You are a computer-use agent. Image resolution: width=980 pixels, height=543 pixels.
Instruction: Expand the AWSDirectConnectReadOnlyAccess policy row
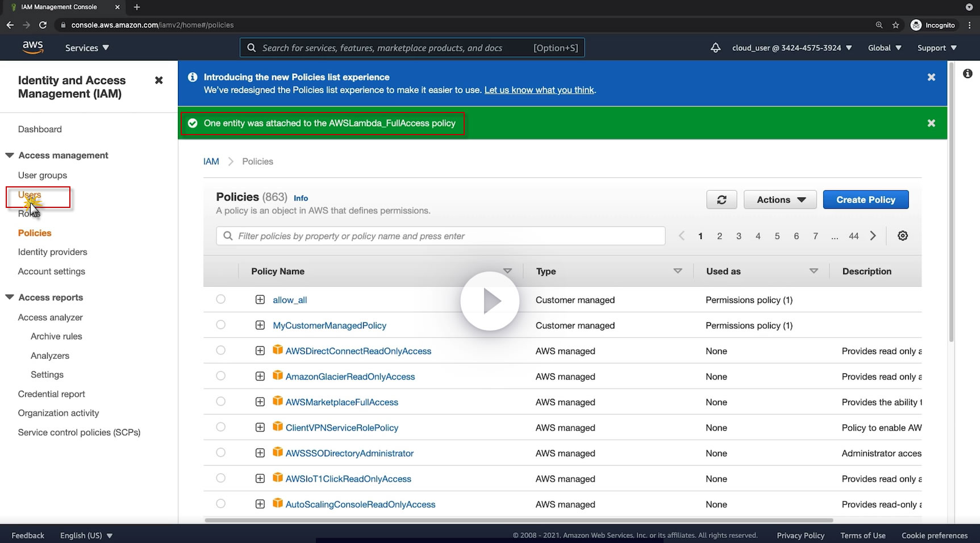[x=260, y=351]
